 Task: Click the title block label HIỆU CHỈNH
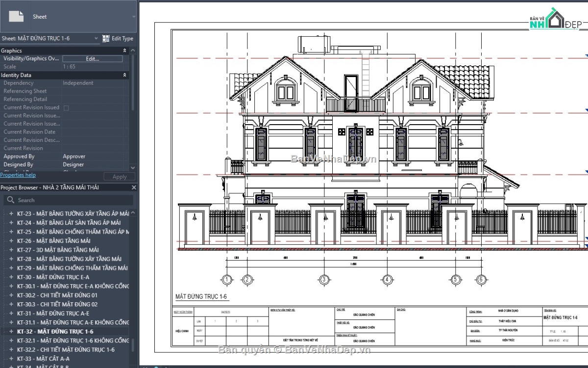(x=182, y=331)
